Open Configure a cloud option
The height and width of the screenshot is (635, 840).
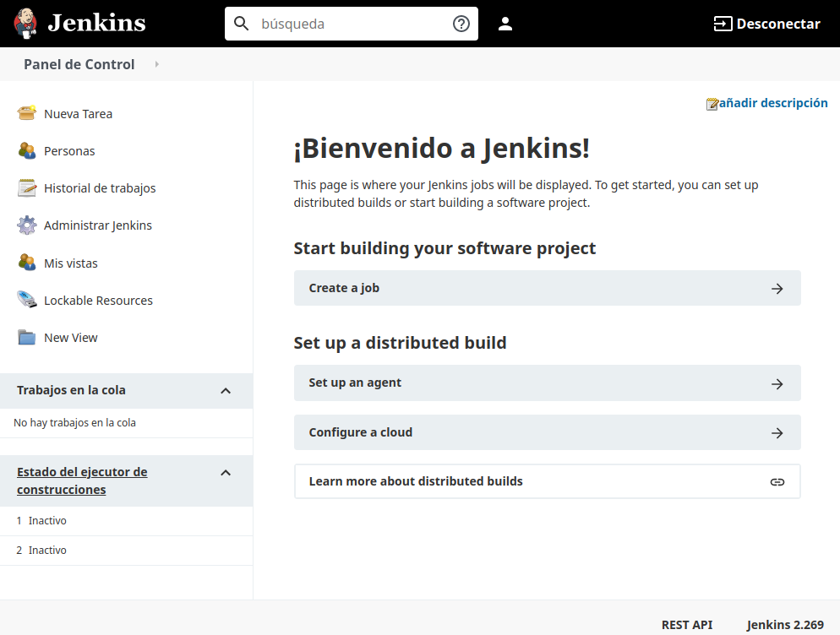coord(547,432)
